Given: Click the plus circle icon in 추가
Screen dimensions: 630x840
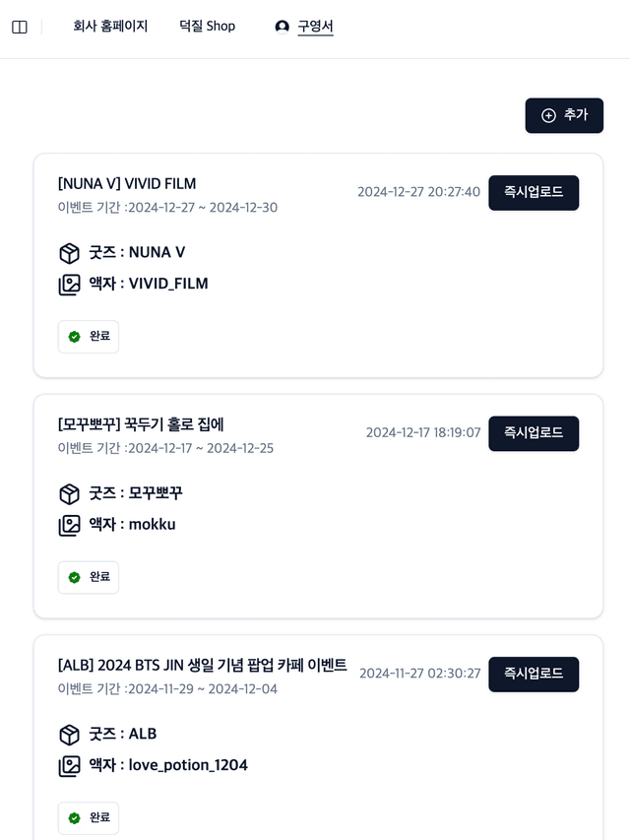Looking at the screenshot, I should (x=549, y=115).
